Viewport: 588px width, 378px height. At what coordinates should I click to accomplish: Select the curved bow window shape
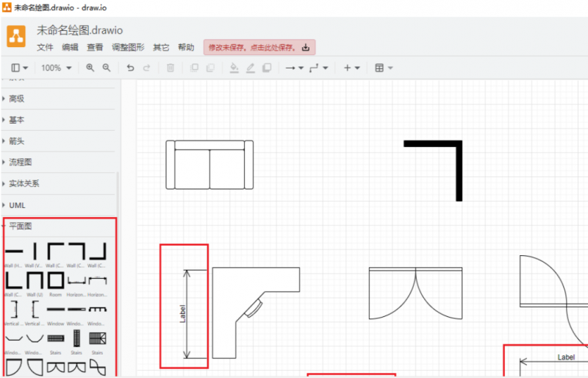[35, 338]
